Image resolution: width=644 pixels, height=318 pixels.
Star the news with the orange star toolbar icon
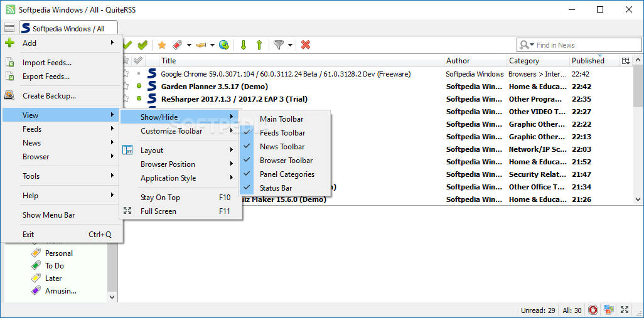click(x=162, y=45)
